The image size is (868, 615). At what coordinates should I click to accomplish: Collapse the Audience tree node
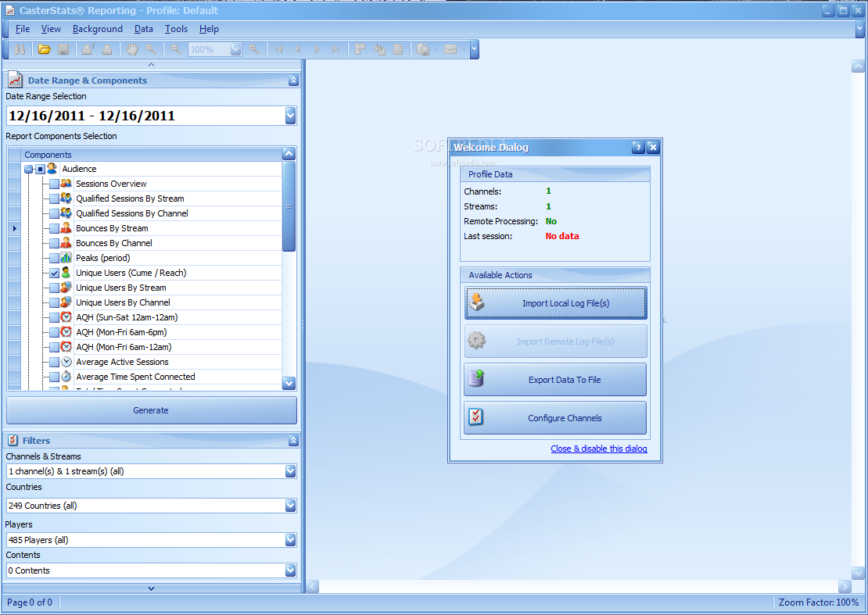[29, 170]
